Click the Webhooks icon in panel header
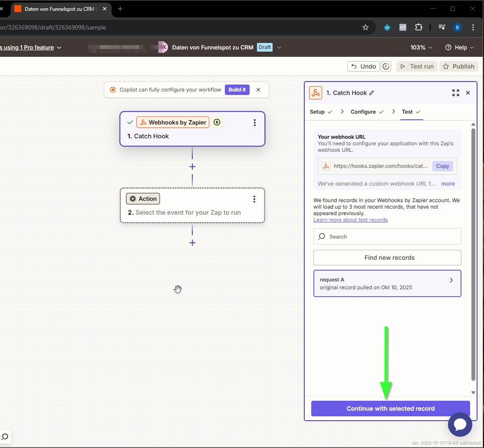Viewport: 484px width, 448px height. point(316,93)
